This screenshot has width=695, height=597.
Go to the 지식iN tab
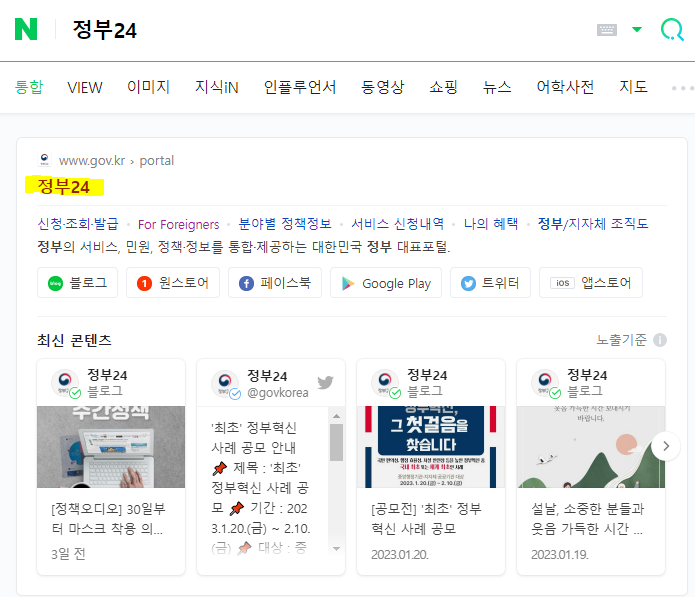217,87
